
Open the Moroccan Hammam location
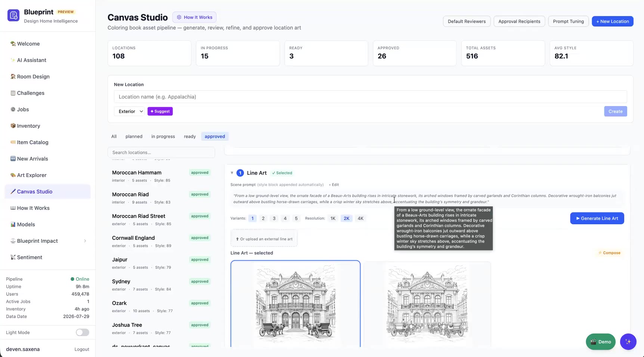(x=161, y=176)
